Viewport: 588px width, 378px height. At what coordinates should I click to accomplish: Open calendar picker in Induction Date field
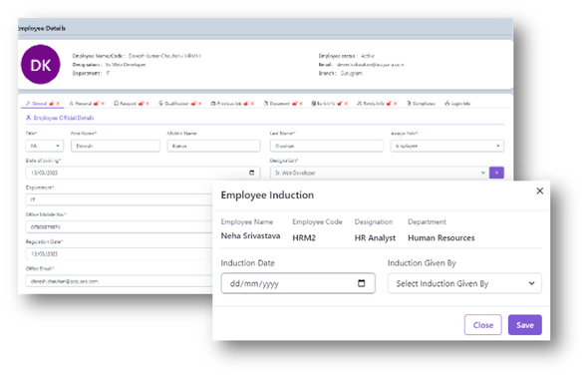(x=361, y=283)
